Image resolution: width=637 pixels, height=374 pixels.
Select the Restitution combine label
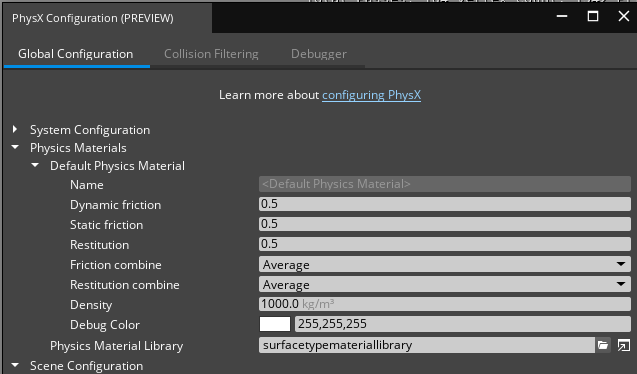[125, 285]
